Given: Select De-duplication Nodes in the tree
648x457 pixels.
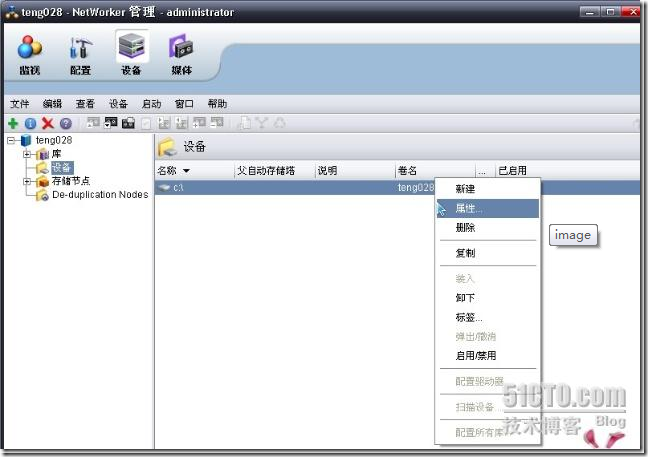Looking at the screenshot, I should 100,195.
